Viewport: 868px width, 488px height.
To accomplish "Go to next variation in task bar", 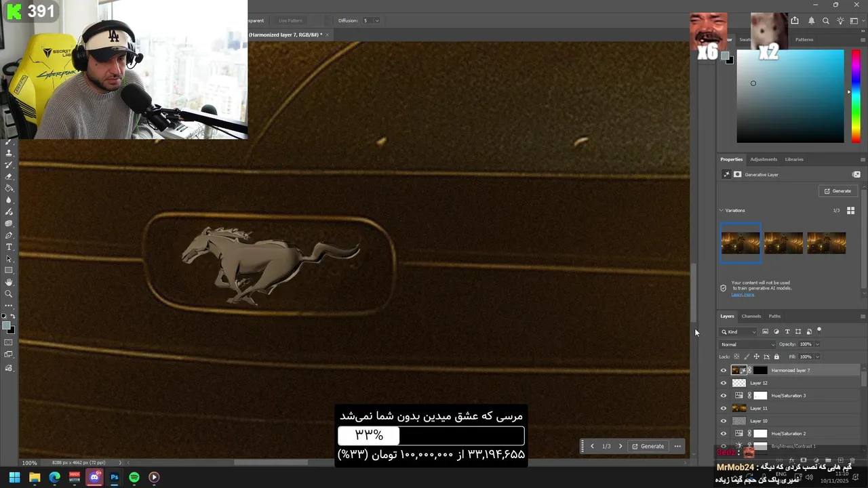I will point(620,446).
